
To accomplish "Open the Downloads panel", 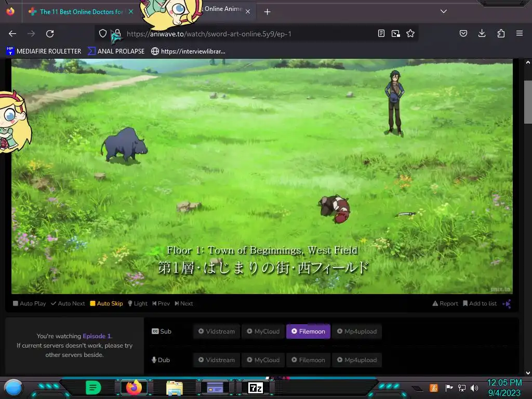I will [x=482, y=34].
